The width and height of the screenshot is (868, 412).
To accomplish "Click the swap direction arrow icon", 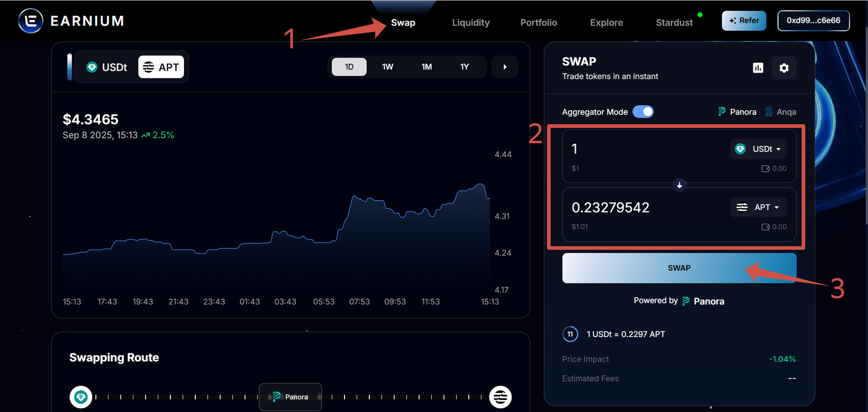I will (679, 185).
